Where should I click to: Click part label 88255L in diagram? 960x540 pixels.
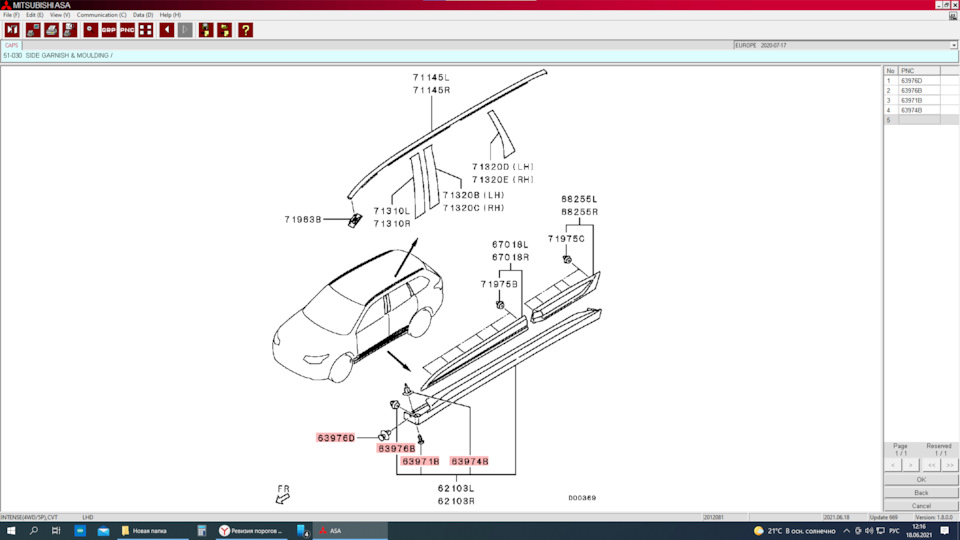(x=579, y=199)
